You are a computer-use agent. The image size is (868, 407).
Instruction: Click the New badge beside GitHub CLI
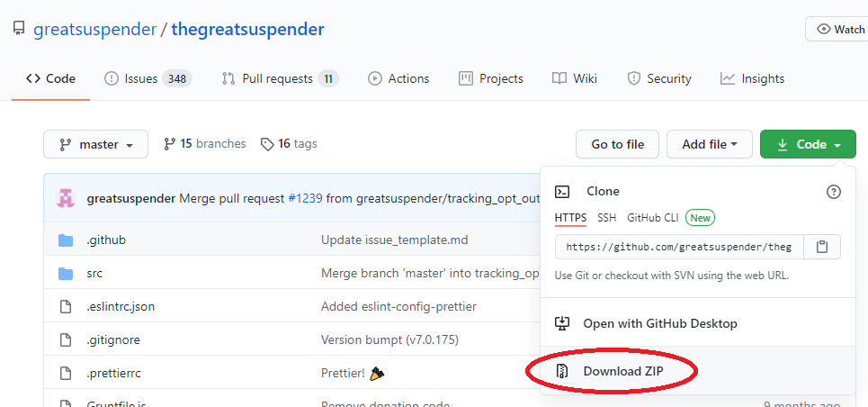point(701,218)
